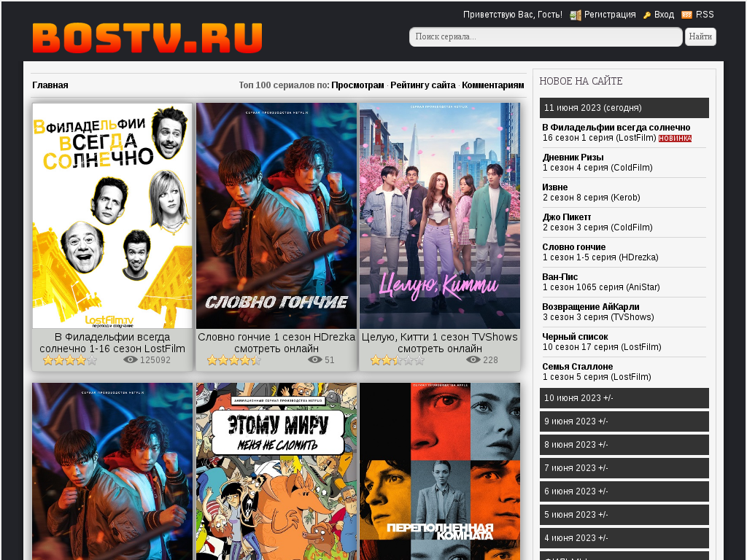Click the eye views icon showing 125092
Viewport: 747px width, 560px height.
pyautogui.click(x=130, y=360)
